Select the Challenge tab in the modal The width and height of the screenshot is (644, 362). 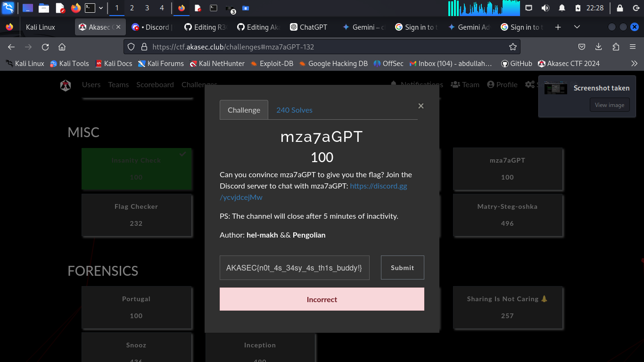[x=244, y=110]
